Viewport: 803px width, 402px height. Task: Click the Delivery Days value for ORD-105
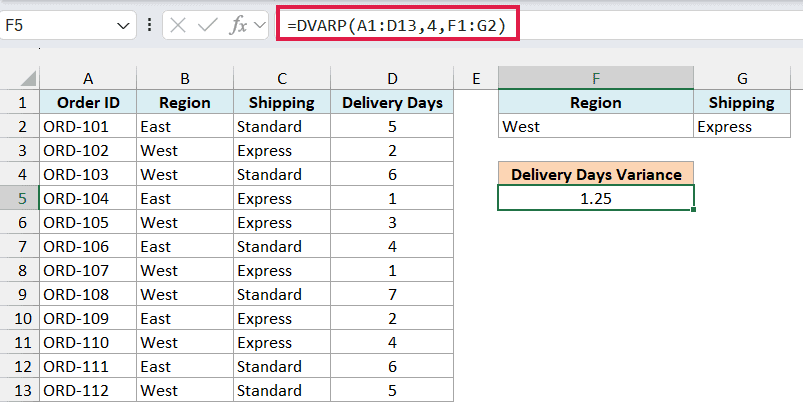pyautogui.click(x=392, y=222)
